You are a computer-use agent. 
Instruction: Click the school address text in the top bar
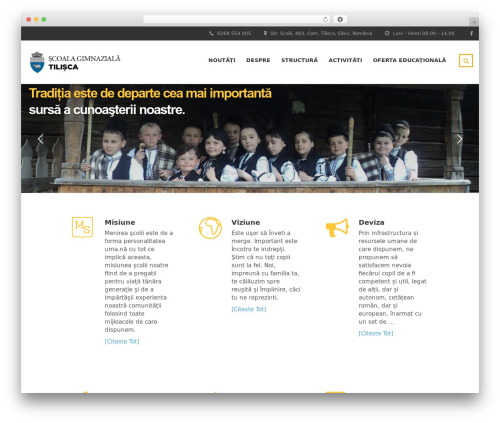point(321,33)
